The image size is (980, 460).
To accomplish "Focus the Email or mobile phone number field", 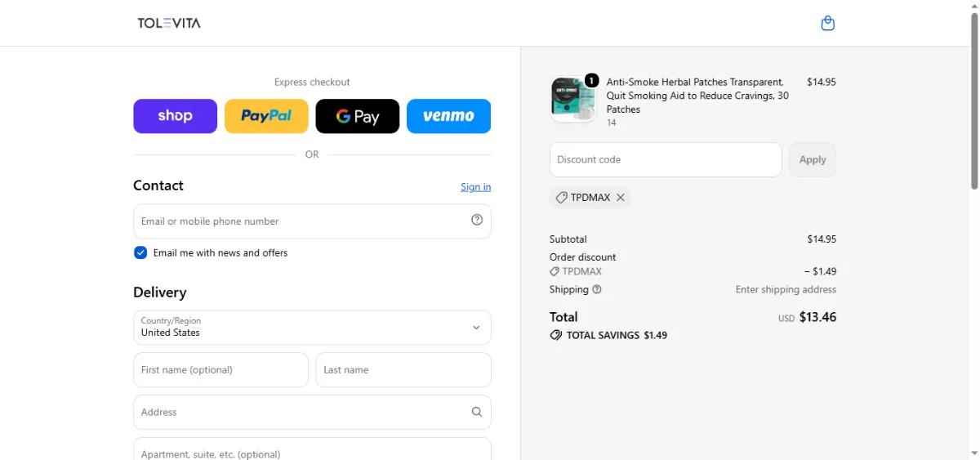I will (x=312, y=221).
